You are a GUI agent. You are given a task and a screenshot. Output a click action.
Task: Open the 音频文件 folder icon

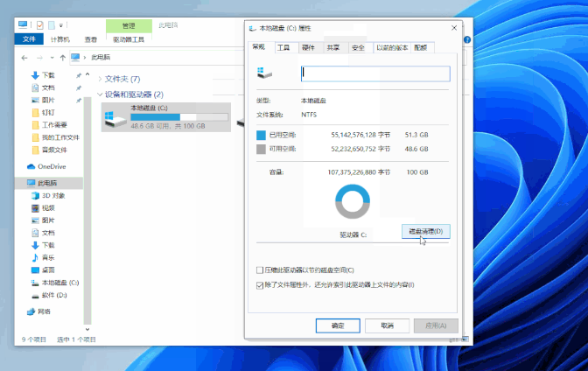(x=36, y=150)
